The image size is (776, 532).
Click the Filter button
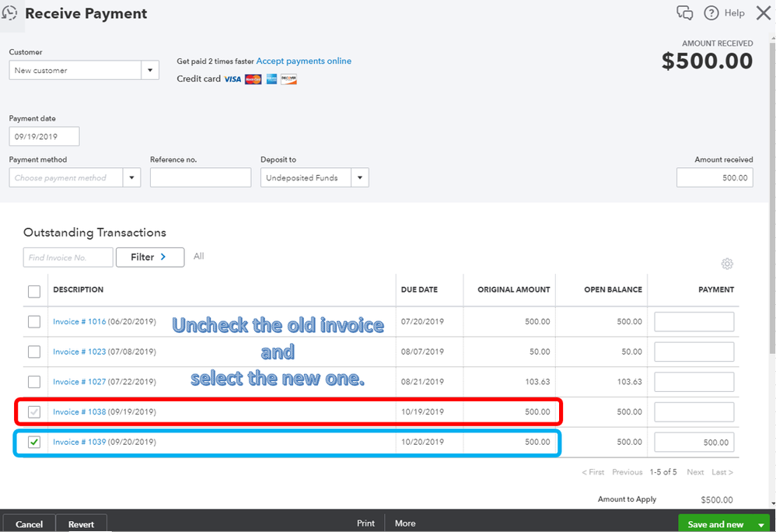click(x=150, y=257)
